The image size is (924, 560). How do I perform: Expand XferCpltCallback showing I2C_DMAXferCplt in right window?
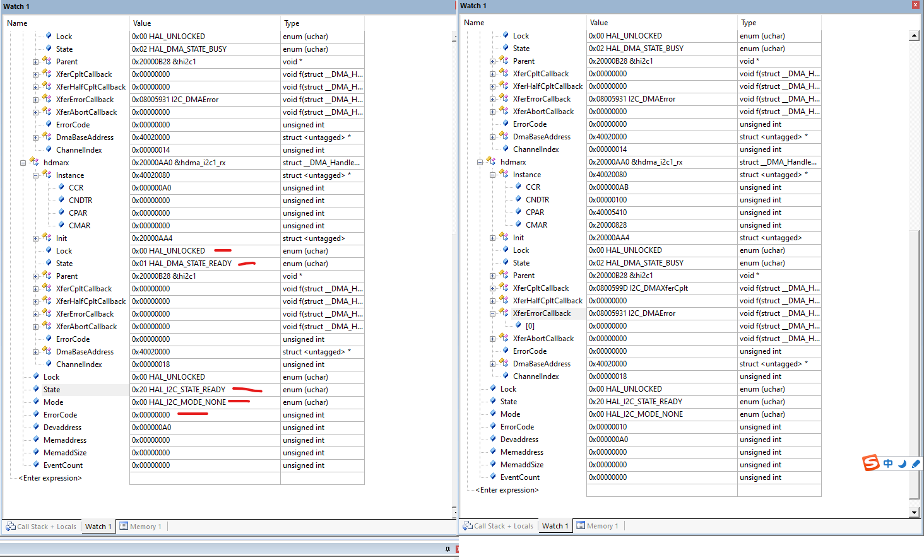[x=493, y=288]
